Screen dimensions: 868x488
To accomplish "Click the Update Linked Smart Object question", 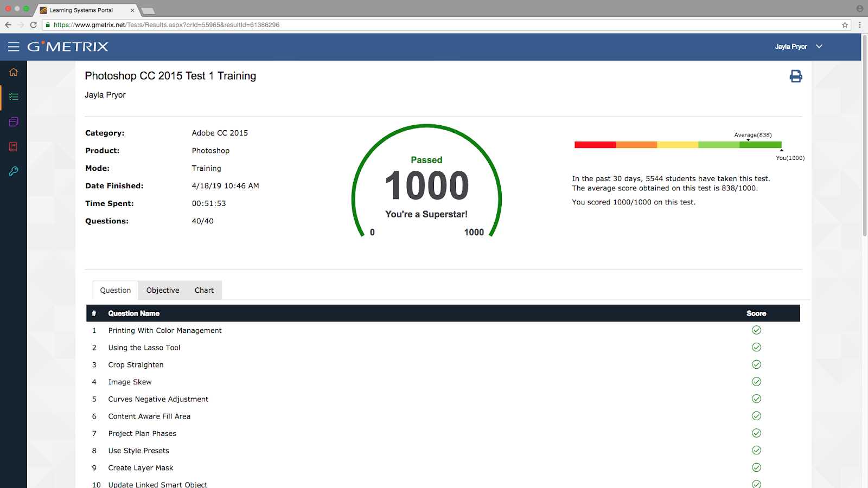I will pyautogui.click(x=157, y=484).
